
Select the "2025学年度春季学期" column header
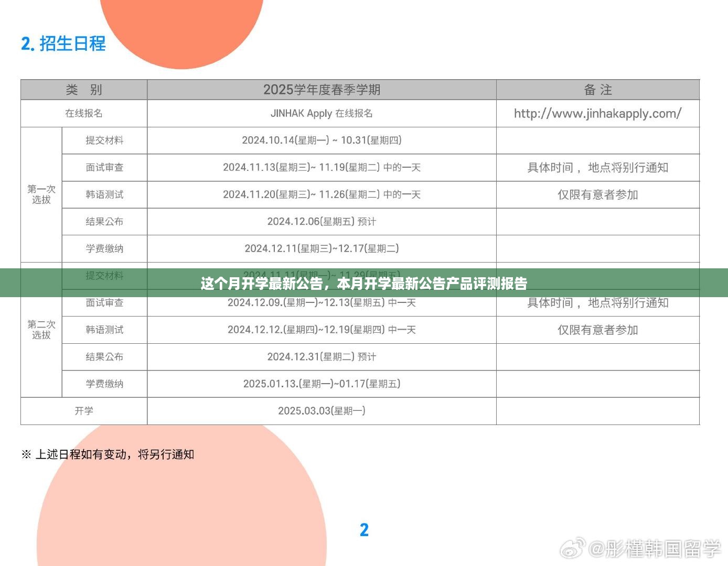tap(322, 90)
